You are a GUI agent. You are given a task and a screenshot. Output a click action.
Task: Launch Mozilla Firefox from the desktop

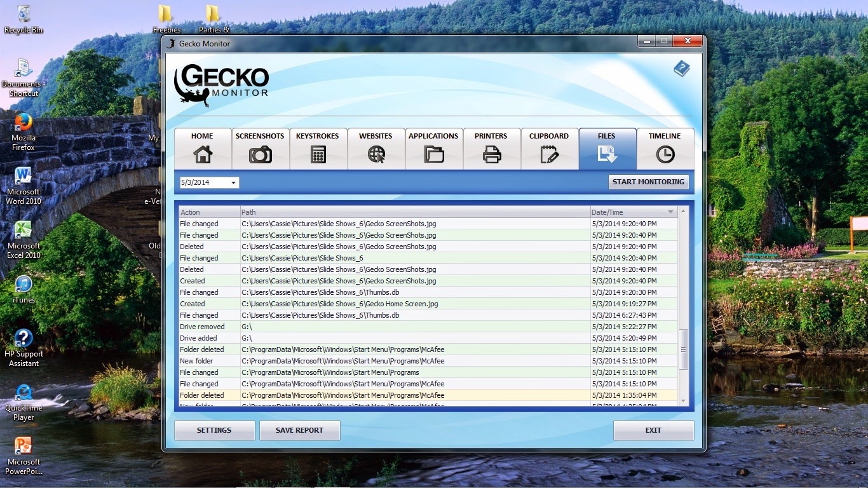pyautogui.click(x=24, y=132)
